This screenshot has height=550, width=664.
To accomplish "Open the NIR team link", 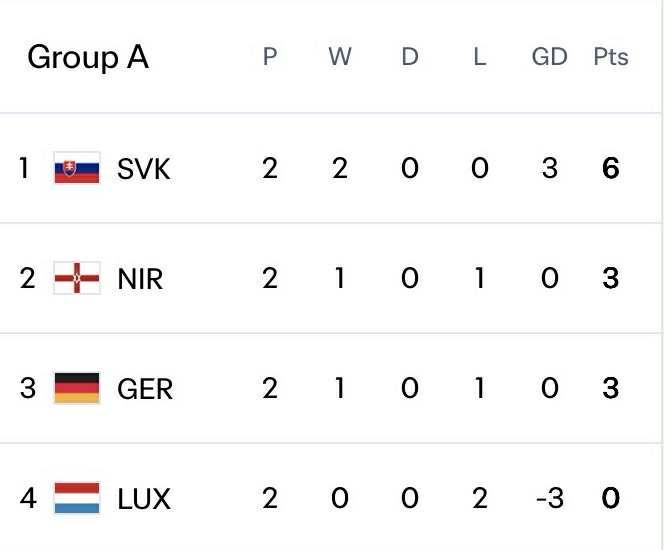I will (140, 279).
